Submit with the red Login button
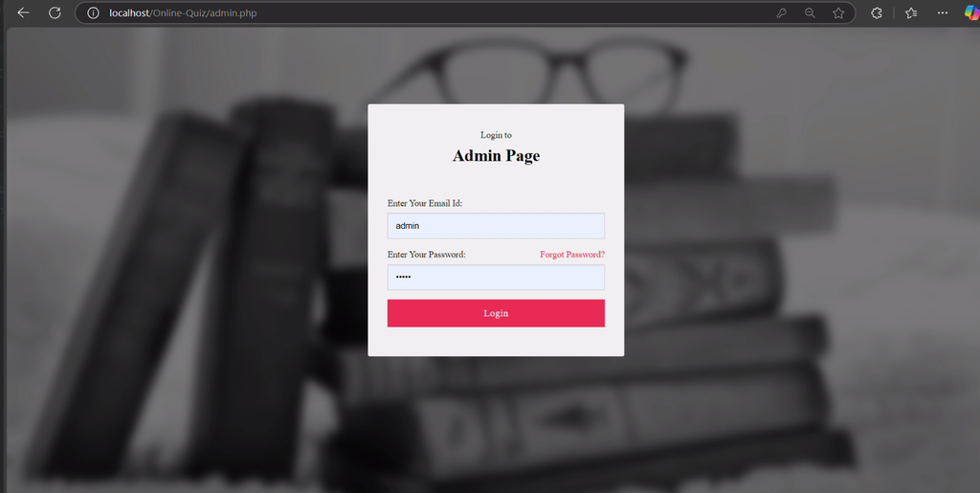Screen dimensions: 980x493 pos(496,313)
